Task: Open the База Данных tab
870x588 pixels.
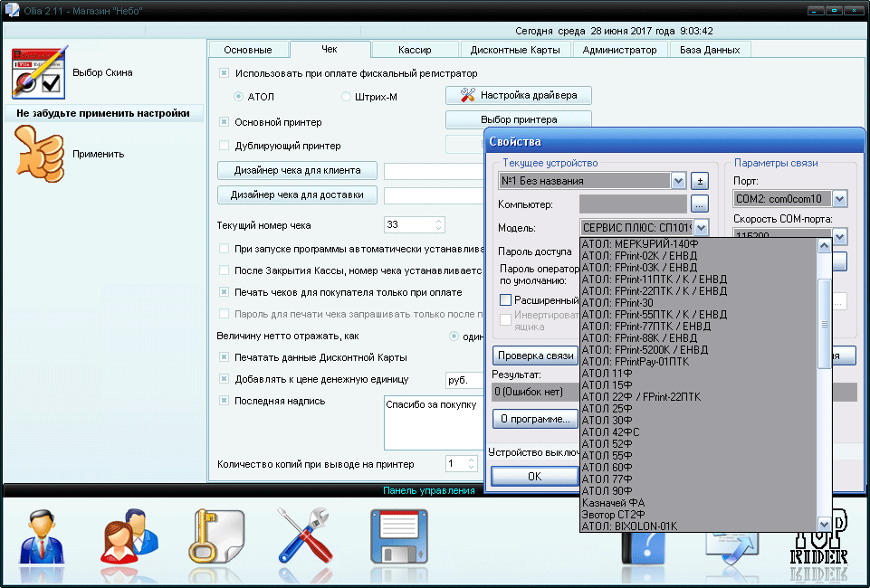Action: coord(710,50)
